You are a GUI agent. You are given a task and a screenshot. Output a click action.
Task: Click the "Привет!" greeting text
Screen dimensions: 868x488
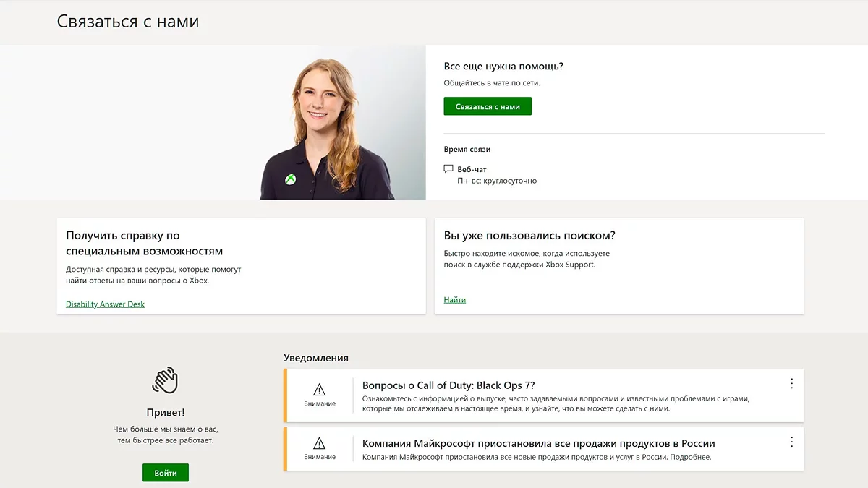click(x=165, y=412)
